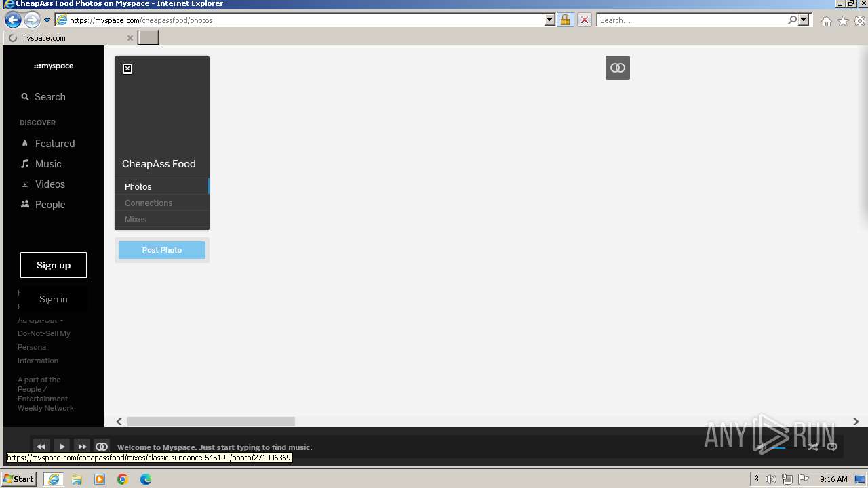Open Windows Media Player from taskbar
868x488 pixels.
click(x=100, y=479)
